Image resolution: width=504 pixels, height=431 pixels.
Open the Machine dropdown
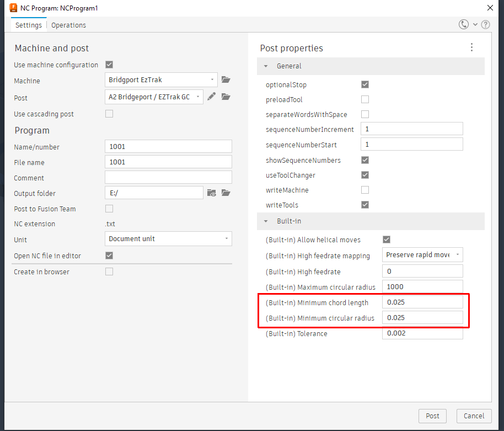pyautogui.click(x=161, y=80)
